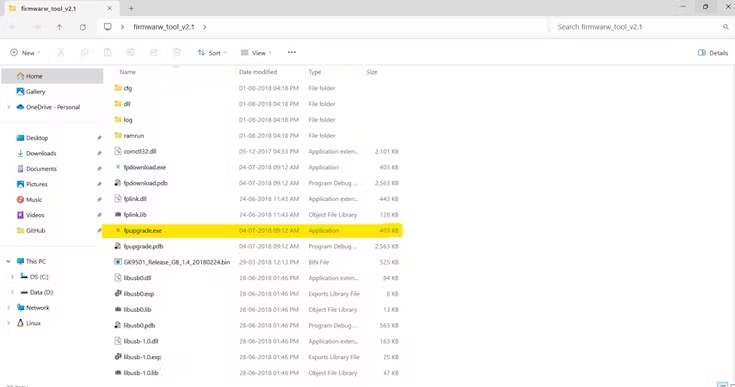Select the fplink.lib file icon
This screenshot has width=735, height=387.
pyautogui.click(x=118, y=215)
